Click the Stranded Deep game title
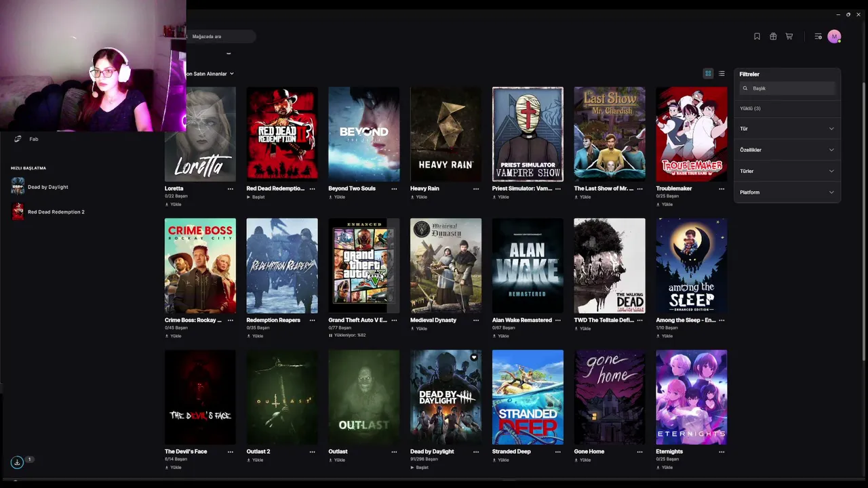 (511, 451)
